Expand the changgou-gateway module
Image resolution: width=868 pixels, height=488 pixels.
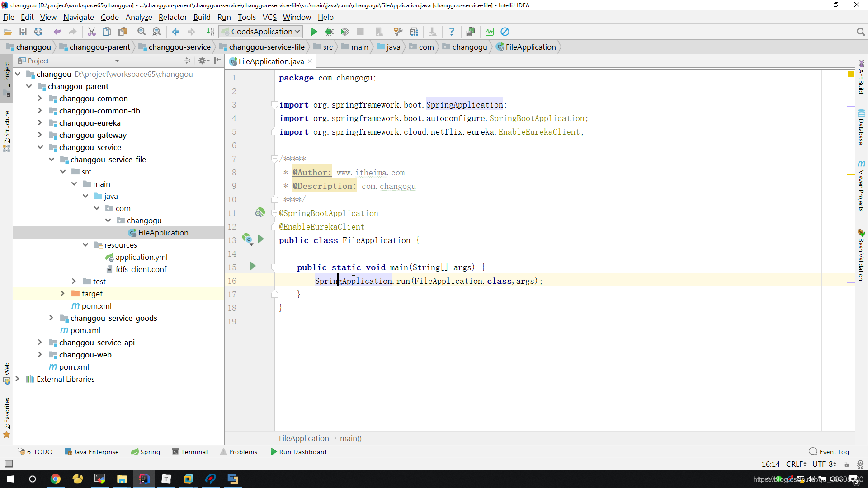[x=40, y=135]
